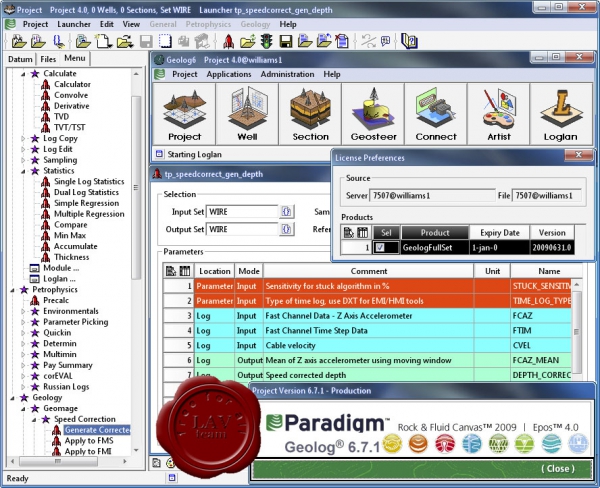Screen dimensions: 600x488
Task: Open the Edit menu in main window
Action: pyautogui.click(x=107, y=24)
